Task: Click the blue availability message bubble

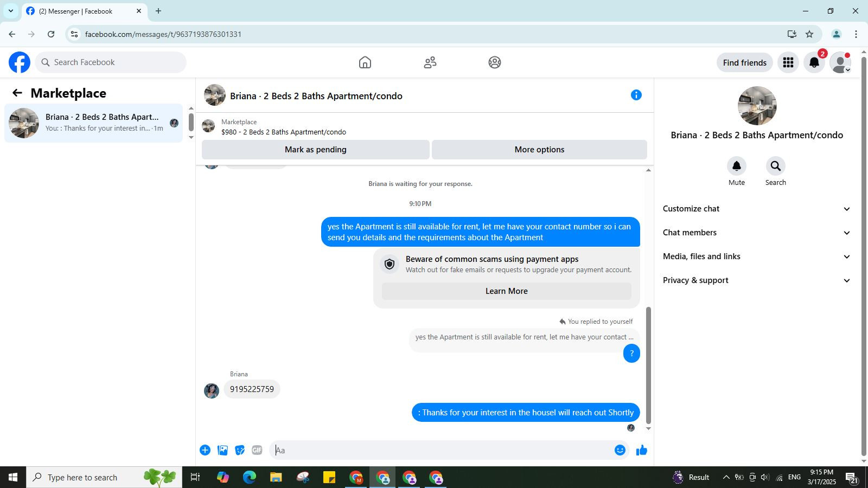Action: (x=481, y=232)
